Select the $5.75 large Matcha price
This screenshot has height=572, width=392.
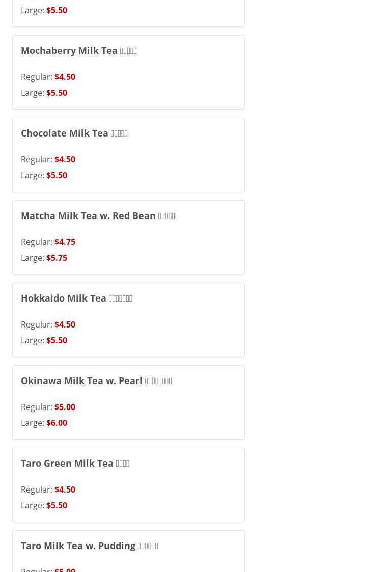coord(57,258)
